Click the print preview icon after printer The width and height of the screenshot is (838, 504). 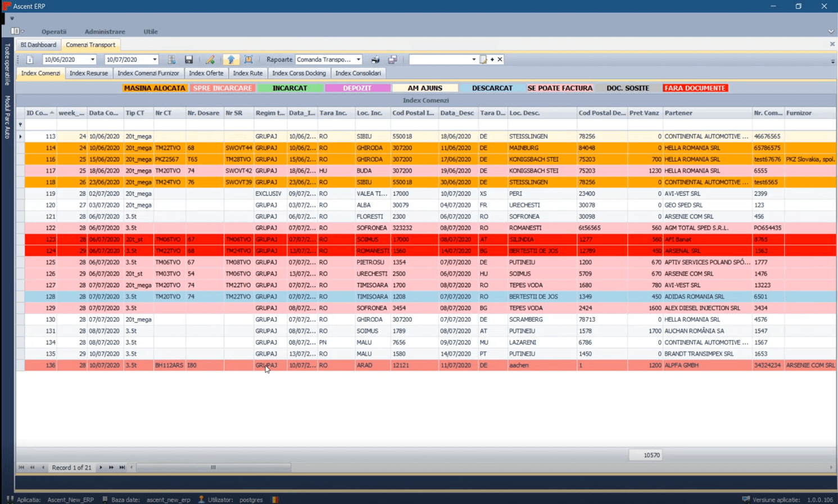[392, 60]
